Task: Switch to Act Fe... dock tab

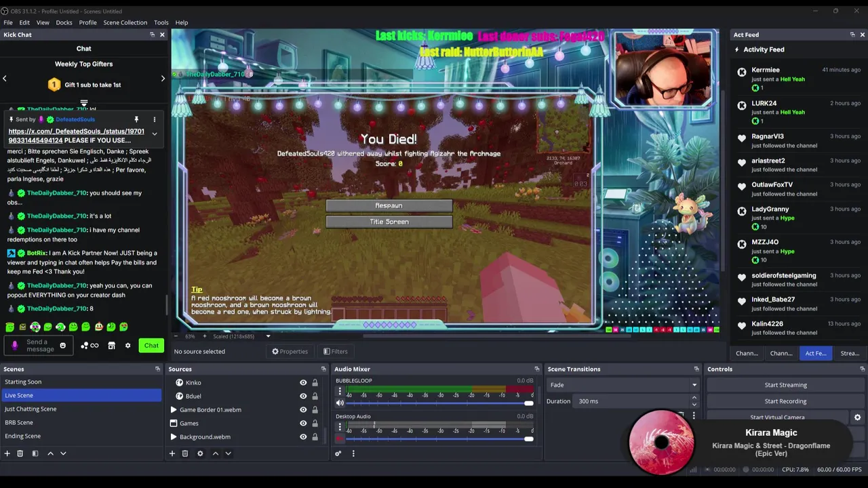Action: click(x=816, y=353)
